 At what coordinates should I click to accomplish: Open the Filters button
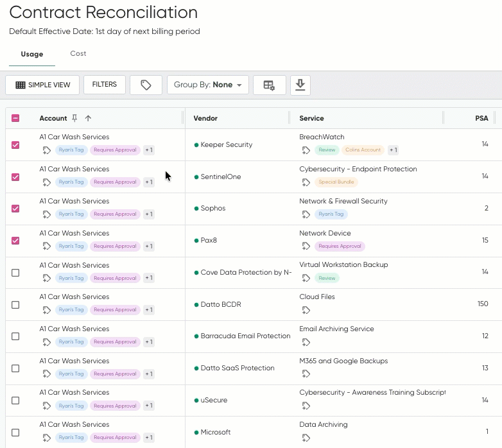104,85
